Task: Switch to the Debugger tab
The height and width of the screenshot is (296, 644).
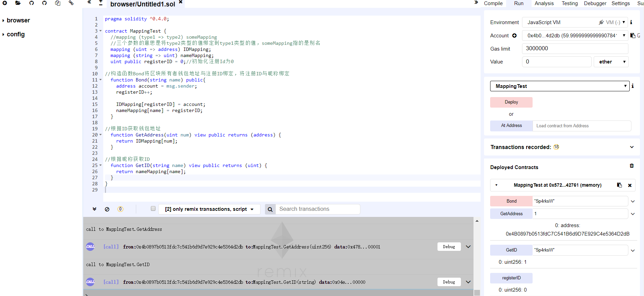Action: click(x=595, y=3)
